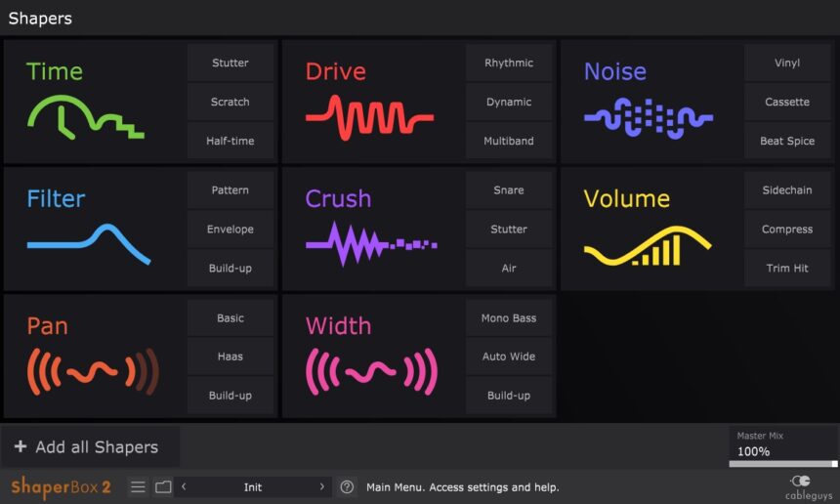Screen dimensions: 840x504
Task: Click the yellow Volume title
Action: [627, 198]
